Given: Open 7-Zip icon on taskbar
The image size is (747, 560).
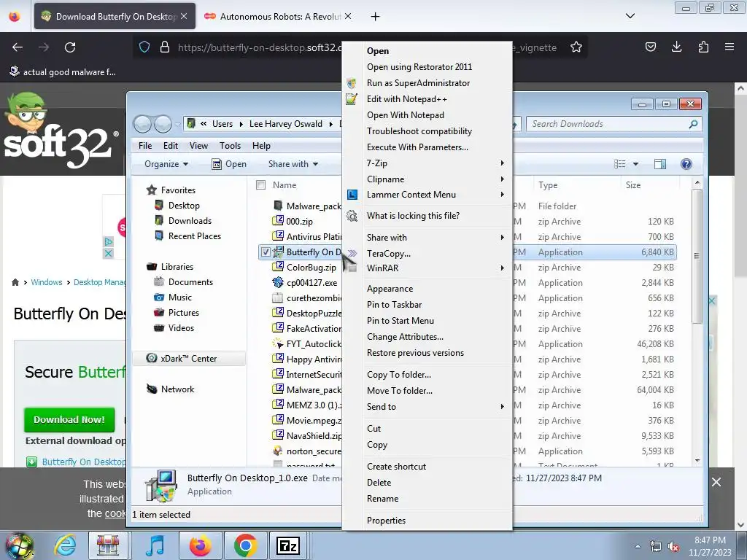Looking at the screenshot, I should [288, 545].
